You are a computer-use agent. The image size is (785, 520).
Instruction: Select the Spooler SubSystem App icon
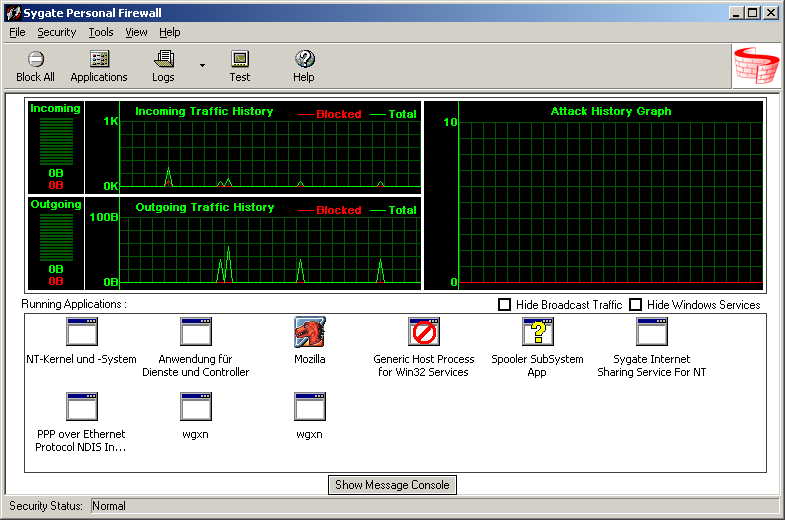click(x=538, y=331)
